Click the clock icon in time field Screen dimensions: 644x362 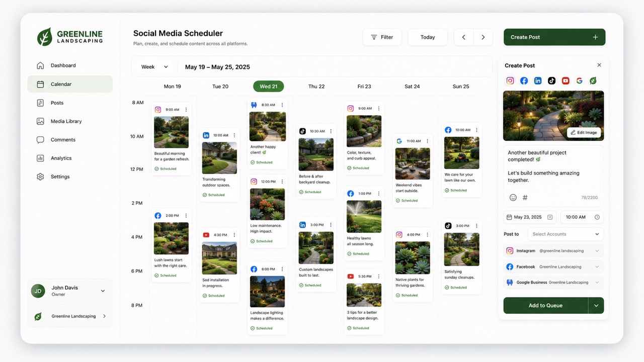pyautogui.click(x=597, y=217)
